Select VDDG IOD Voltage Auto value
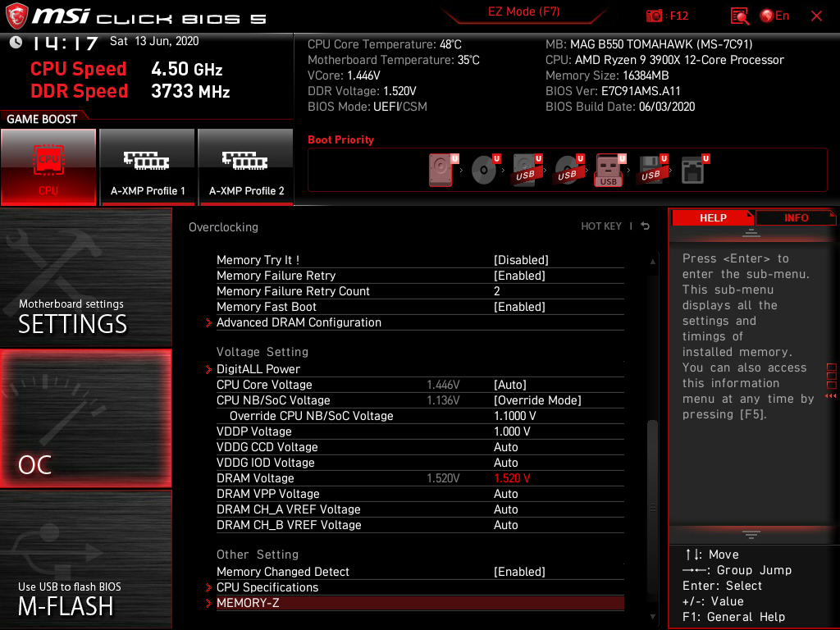The width and height of the screenshot is (840, 630). coord(505,463)
